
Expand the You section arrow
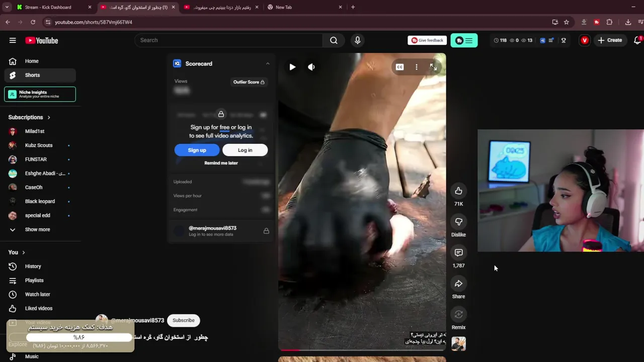[x=23, y=252]
